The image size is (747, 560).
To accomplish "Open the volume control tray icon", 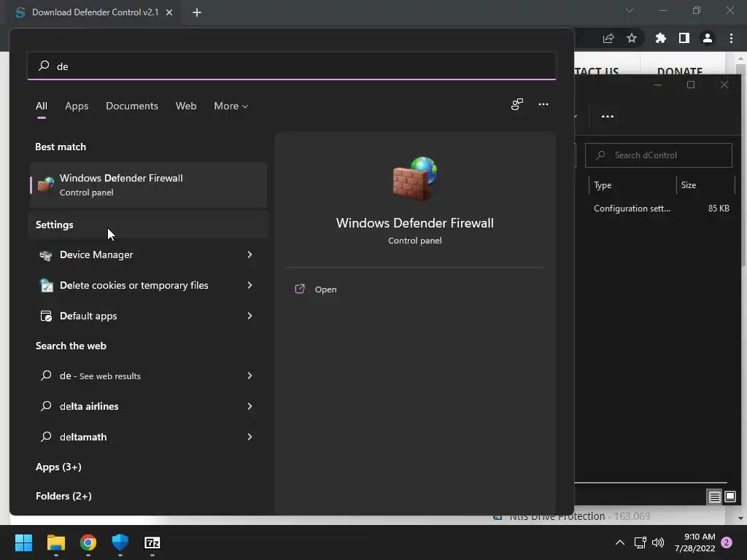I will click(658, 542).
